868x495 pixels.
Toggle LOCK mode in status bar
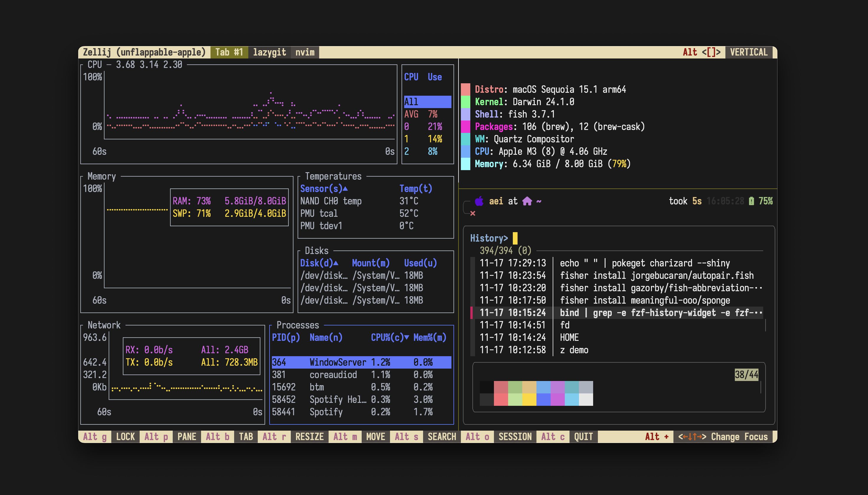pyautogui.click(x=125, y=437)
